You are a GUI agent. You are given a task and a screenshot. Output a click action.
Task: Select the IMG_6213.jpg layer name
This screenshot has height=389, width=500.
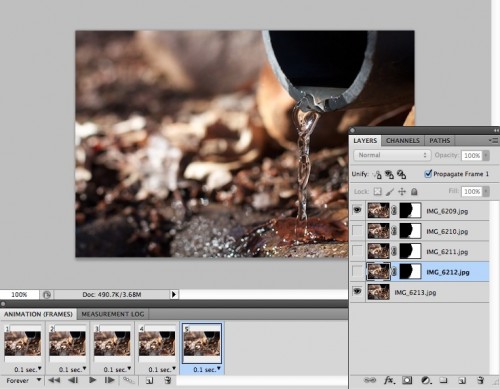pyautogui.click(x=415, y=292)
